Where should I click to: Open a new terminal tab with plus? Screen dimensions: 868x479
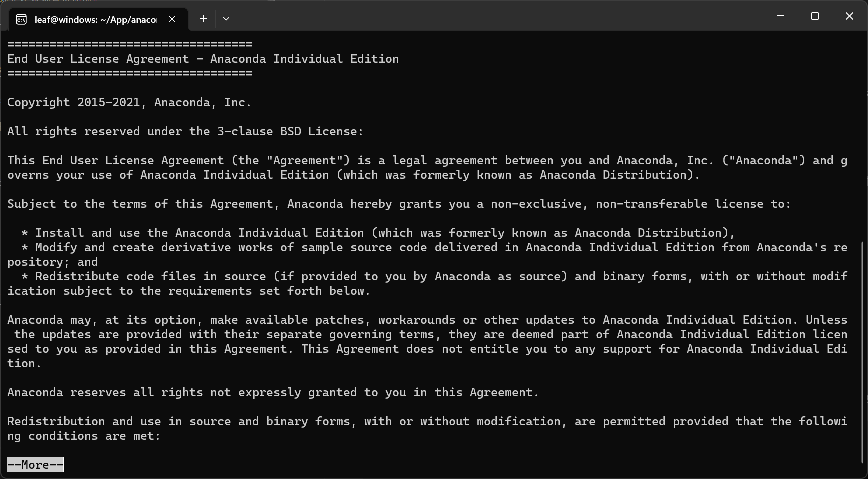click(203, 19)
